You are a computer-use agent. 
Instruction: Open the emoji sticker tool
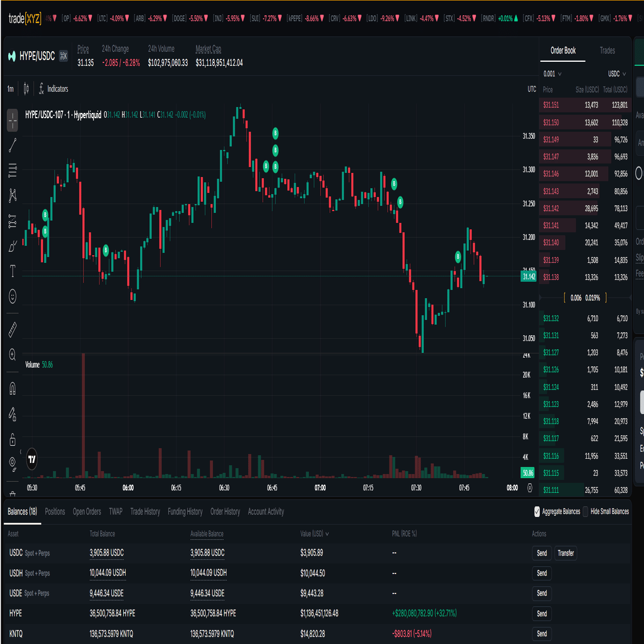tap(12, 296)
